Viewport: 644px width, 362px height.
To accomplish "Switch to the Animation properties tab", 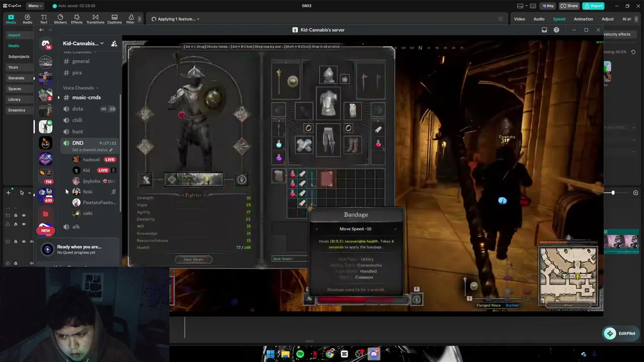I will [583, 19].
